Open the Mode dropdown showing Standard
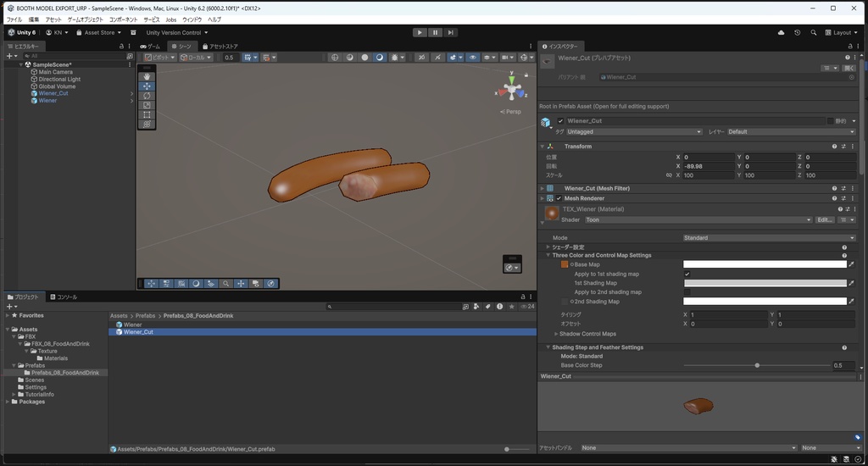 pos(769,238)
